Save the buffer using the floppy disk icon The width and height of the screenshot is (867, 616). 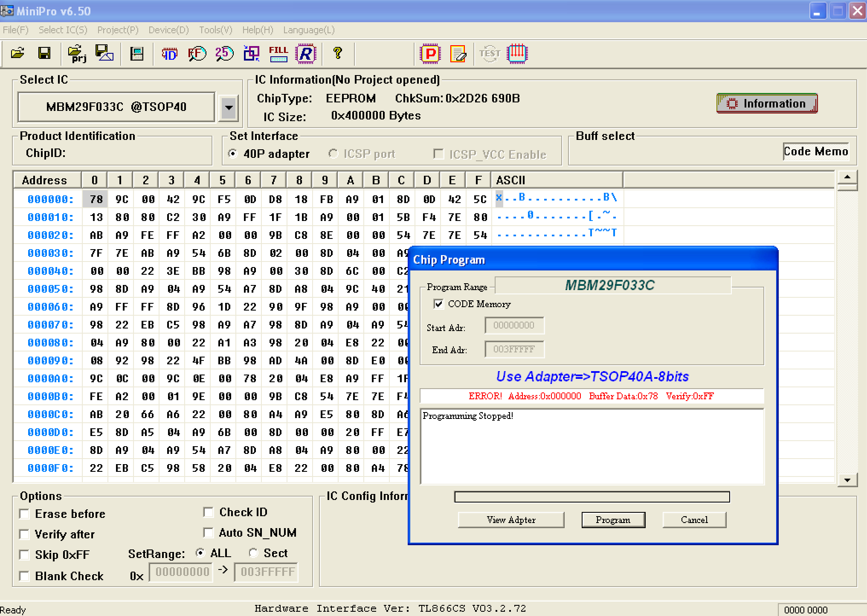(44, 53)
